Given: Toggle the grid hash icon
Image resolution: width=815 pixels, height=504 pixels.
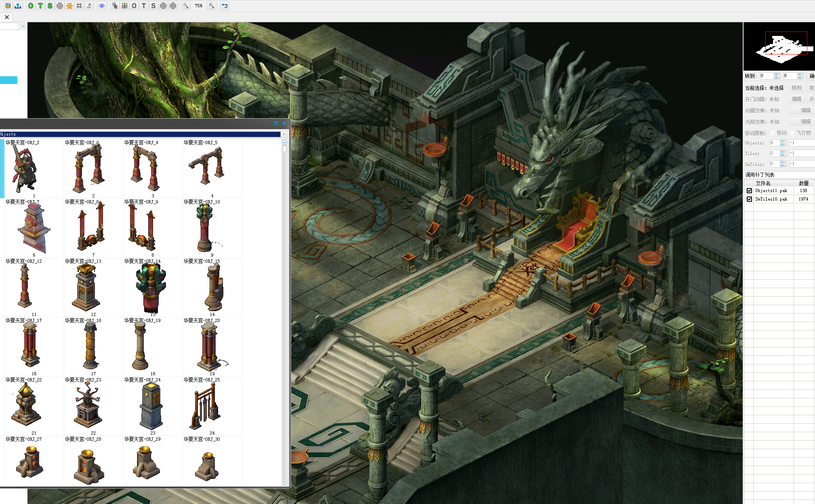Looking at the screenshot, I should coord(79,6).
